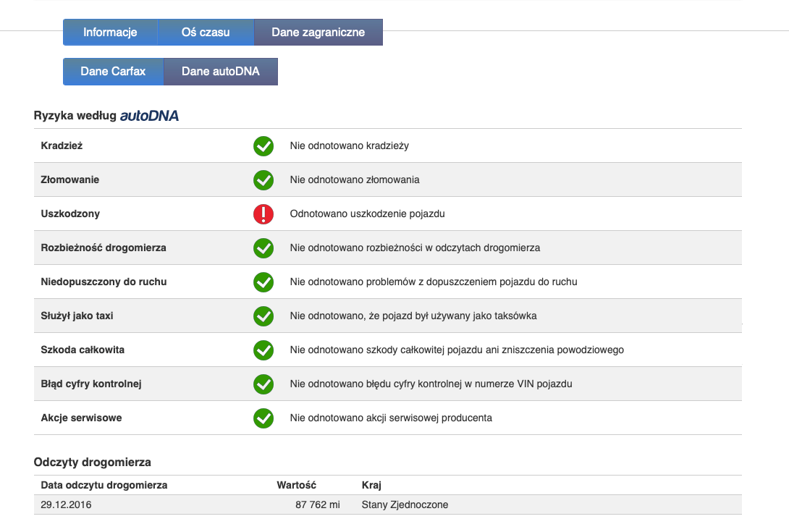The height and width of the screenshot is (532, 789).
Task: Switch to the Oś czasu tab
Action: 206,33
